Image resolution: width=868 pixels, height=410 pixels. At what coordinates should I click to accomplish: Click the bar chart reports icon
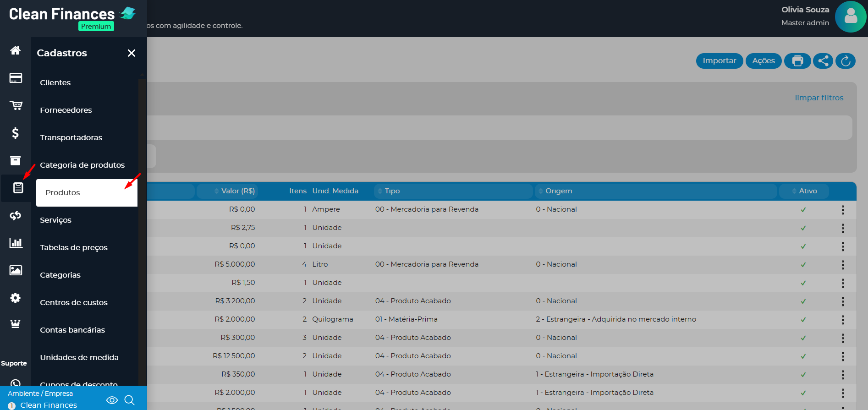(x=16, y=243)
